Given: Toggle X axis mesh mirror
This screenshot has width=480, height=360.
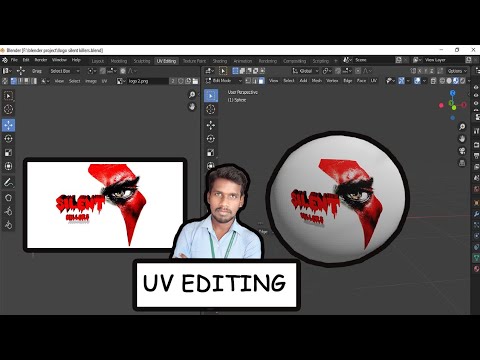Looking at the screenshot, I should coord(420,71).
